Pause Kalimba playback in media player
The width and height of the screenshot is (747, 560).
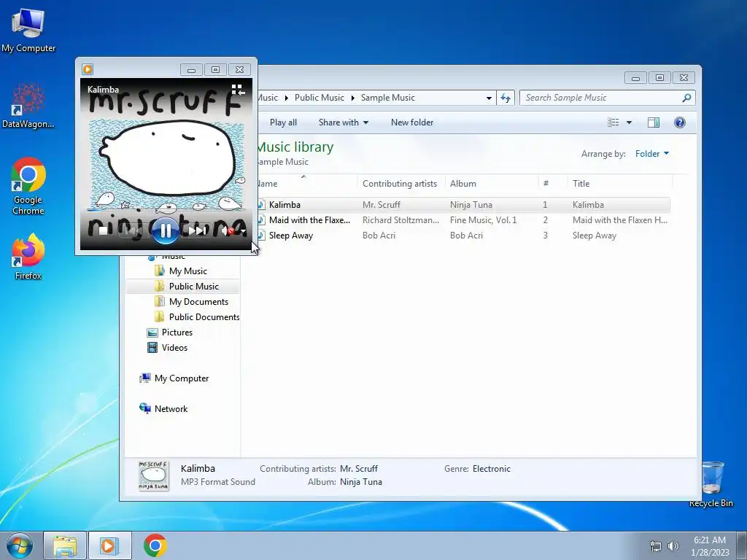tap(166, 230)
